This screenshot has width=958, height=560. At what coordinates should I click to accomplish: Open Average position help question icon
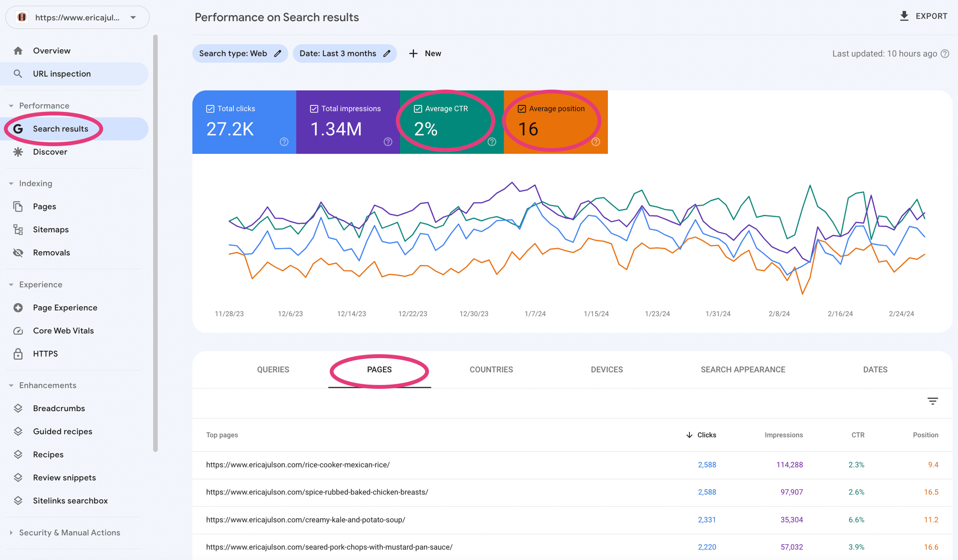[596, 142]
